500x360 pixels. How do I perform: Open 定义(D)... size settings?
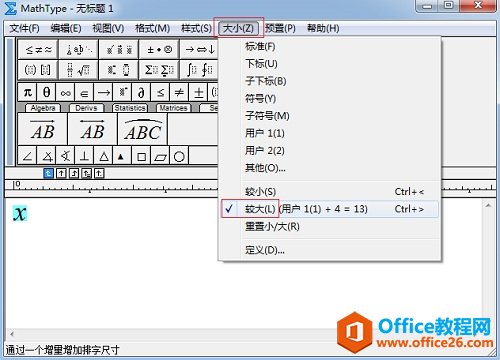point(330,250)
